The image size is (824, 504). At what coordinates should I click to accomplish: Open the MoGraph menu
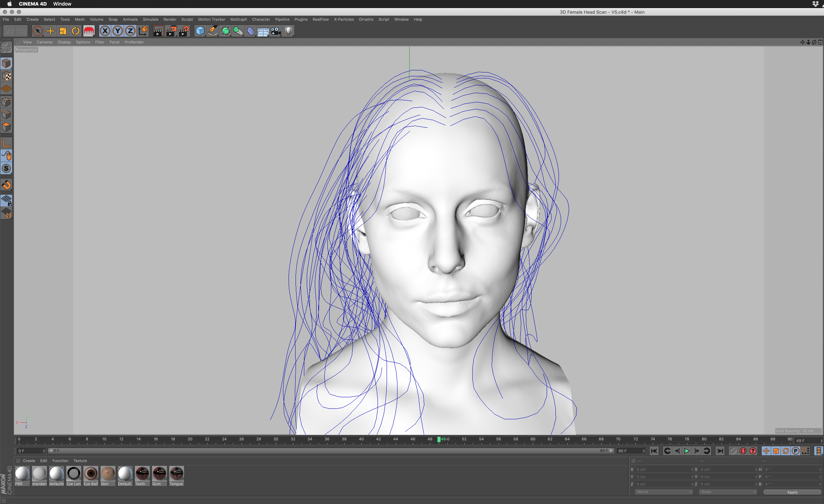(238, 19)
